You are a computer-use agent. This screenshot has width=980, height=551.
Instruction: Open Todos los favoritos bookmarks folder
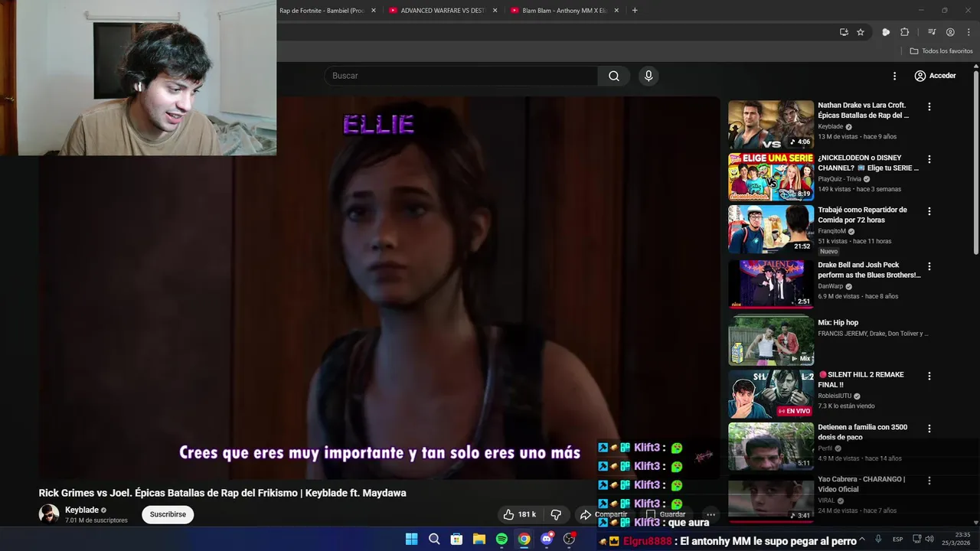pos(941,51)
